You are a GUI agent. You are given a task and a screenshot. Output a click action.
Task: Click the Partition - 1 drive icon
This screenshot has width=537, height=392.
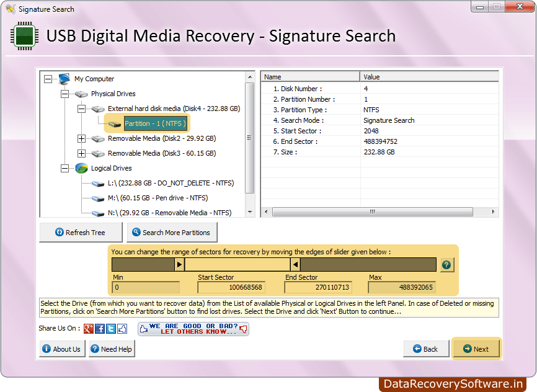click(114, 124)
